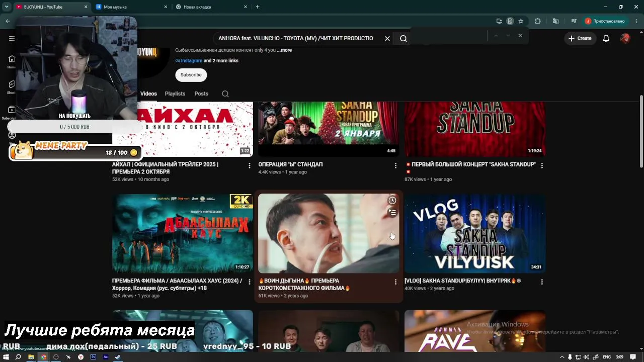The image size is (644, 362).
Task: Search within the channel using magnifier icon
Action: [225, 94]
